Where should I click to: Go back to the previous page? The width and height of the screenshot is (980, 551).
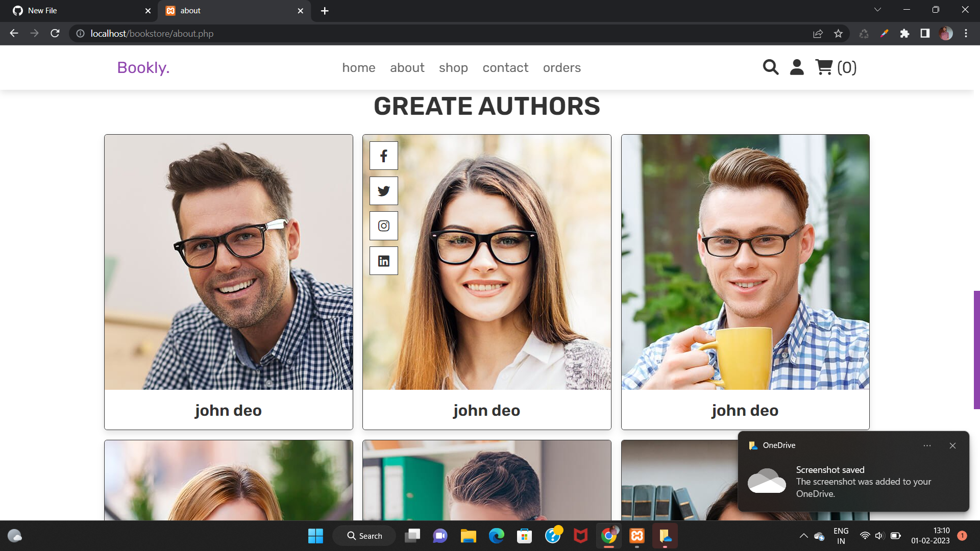click(x=14, y=33)
